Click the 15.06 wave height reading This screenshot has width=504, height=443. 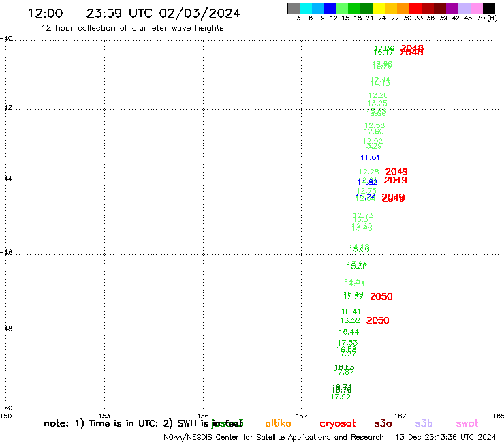pyautogui.click(x=360, y=249)
